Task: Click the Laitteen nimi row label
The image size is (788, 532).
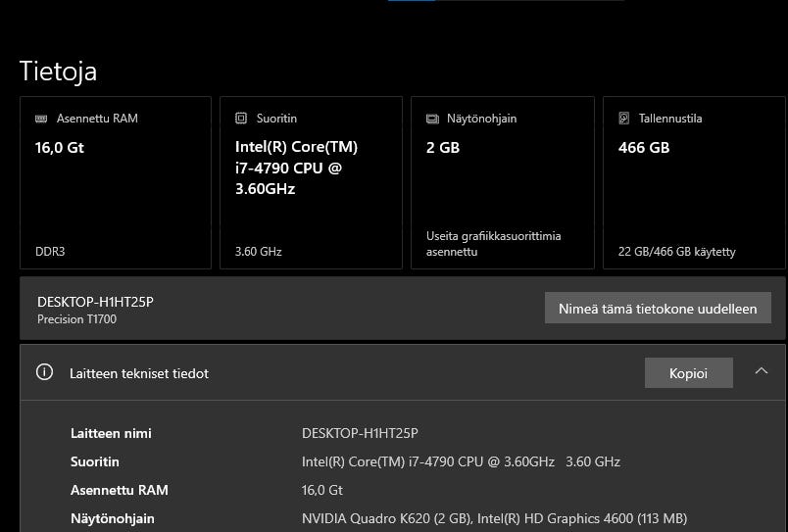Action: click(x=111, y=433)
